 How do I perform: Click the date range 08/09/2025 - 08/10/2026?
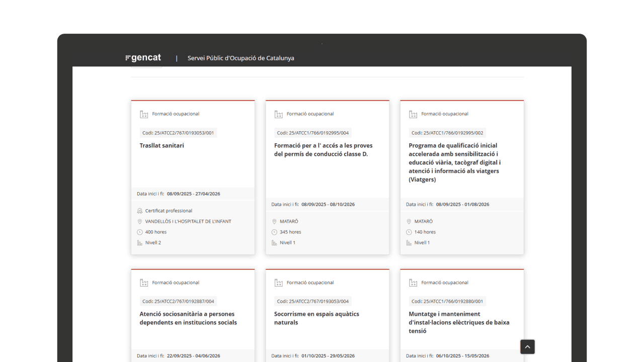click(328, 205)
